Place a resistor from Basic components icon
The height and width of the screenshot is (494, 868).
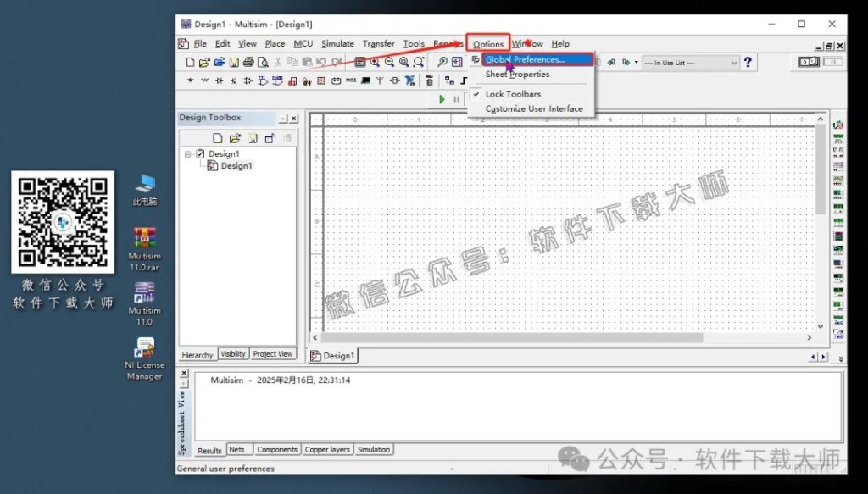click(x=204, y=81)
